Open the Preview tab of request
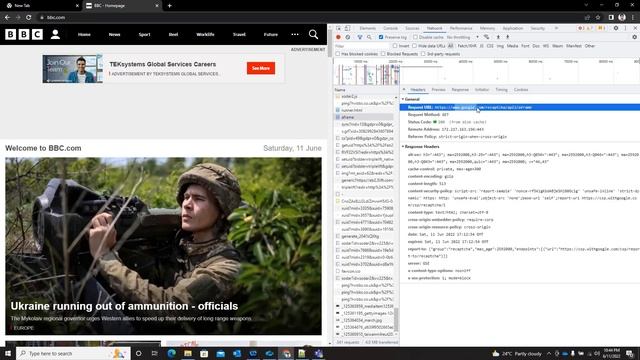This screenshot has height=360, width=640. tap(438, 89)
